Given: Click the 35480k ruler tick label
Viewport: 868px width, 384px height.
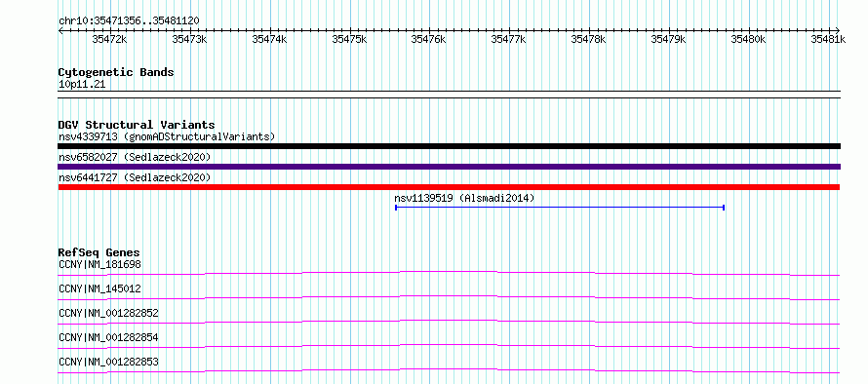Looking at the screenshot, I should [x=749, y=39].
